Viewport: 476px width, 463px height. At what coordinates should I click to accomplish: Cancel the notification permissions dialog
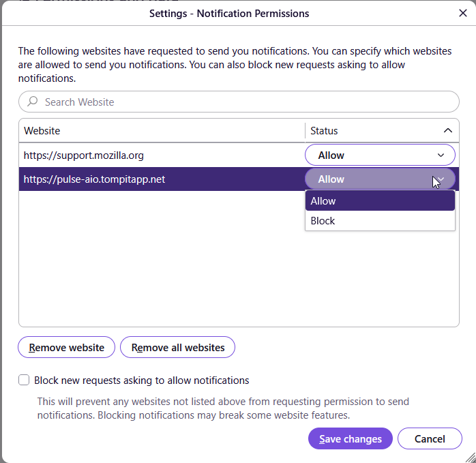point(430,438)
